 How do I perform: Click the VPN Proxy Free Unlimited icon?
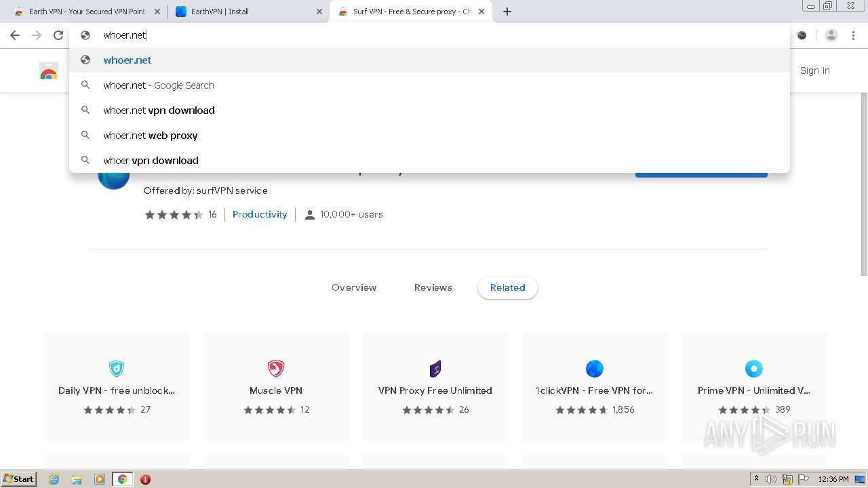435,369
